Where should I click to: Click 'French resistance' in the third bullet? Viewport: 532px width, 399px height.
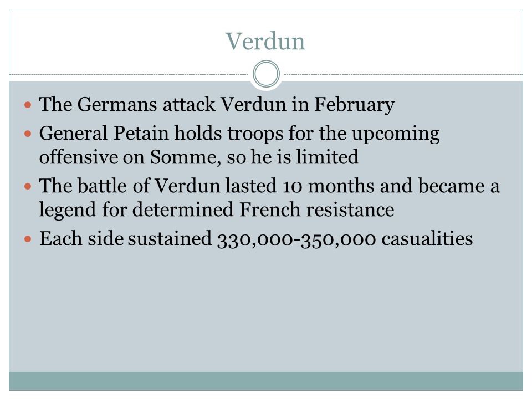click(316, 209)
